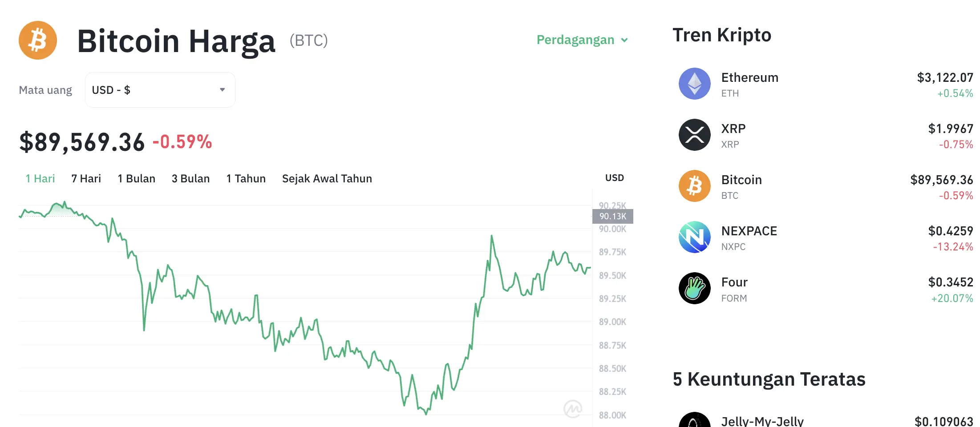Open the currency selector showing USD - $
The image size is (980, 427).
coord(159,89)
